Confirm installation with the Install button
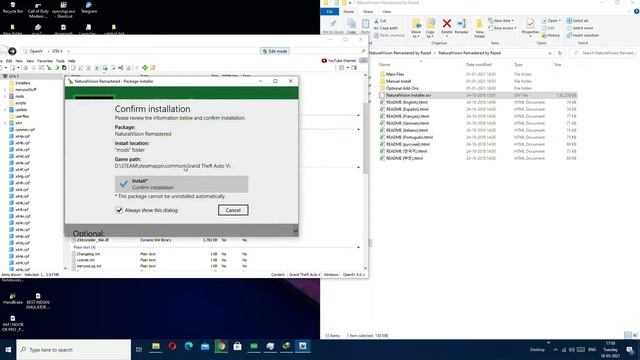 tap(181, 184)
